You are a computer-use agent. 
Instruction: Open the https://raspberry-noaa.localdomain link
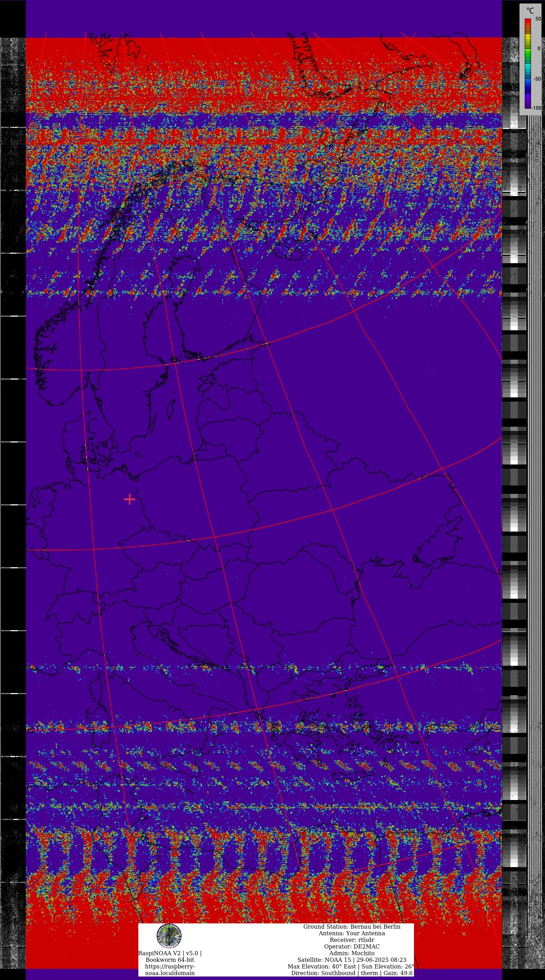(170, 970)
